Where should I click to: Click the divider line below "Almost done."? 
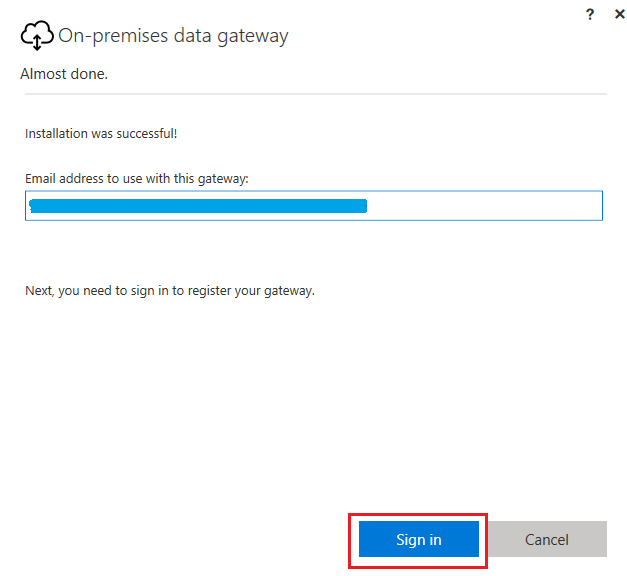(x=313, y=94)
